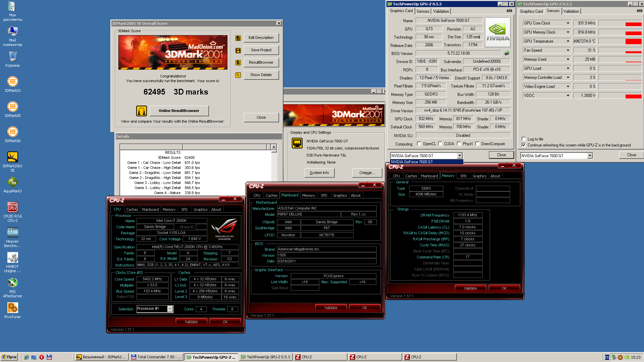Click the BIOS save chip icon in GPU-Z
Viewport: 644px width, 362px height.
coord(506,53)
